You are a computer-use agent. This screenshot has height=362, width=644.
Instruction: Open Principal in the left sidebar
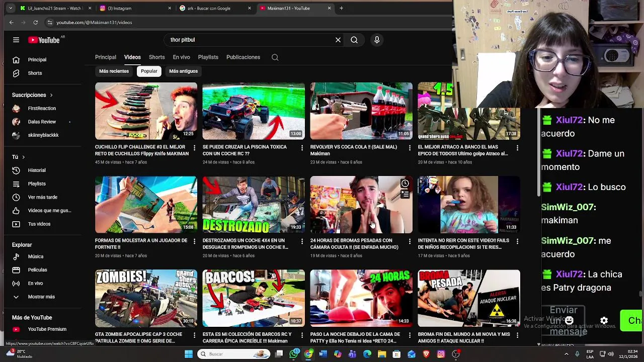[x=42, y=59]
